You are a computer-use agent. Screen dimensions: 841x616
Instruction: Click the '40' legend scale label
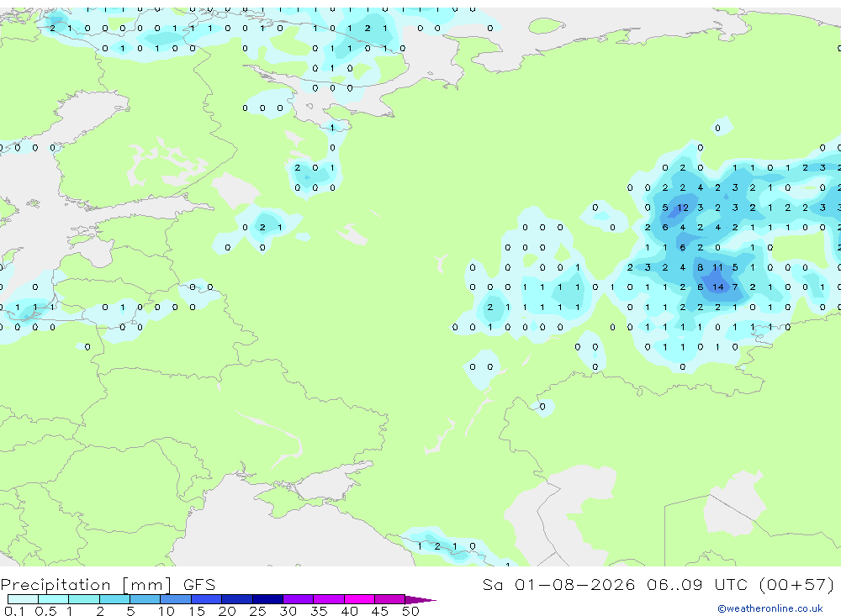pyautogui.click(x=349, y=611)
